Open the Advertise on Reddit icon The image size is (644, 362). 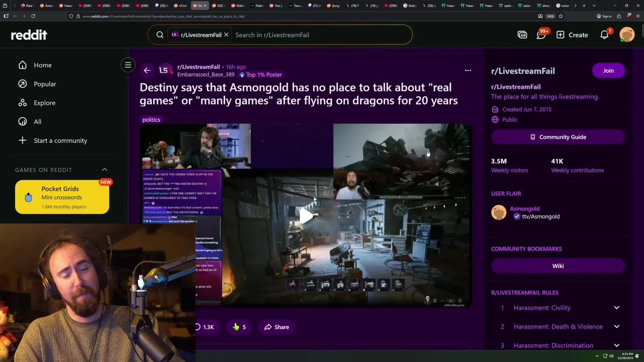click(522, 35)
